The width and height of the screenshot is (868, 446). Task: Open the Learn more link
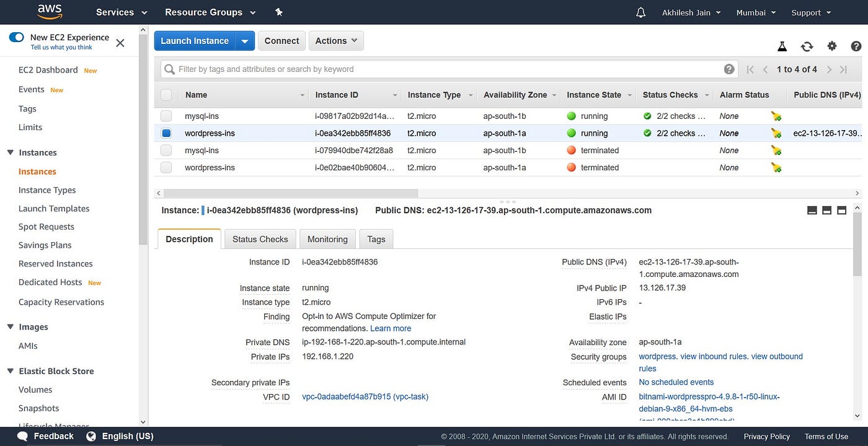pyautogui.click(x=391, y=328)
